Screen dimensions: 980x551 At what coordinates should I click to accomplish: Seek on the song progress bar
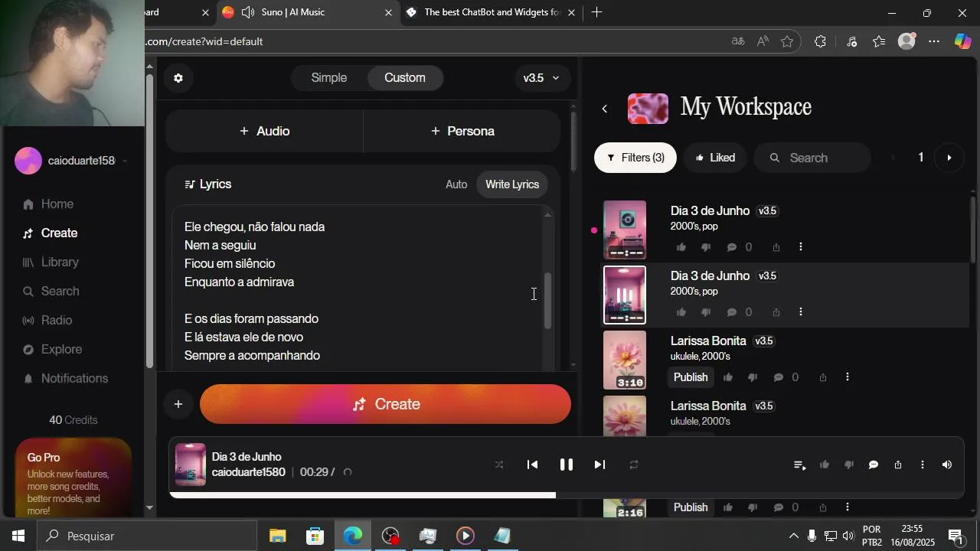click(567, 495)
